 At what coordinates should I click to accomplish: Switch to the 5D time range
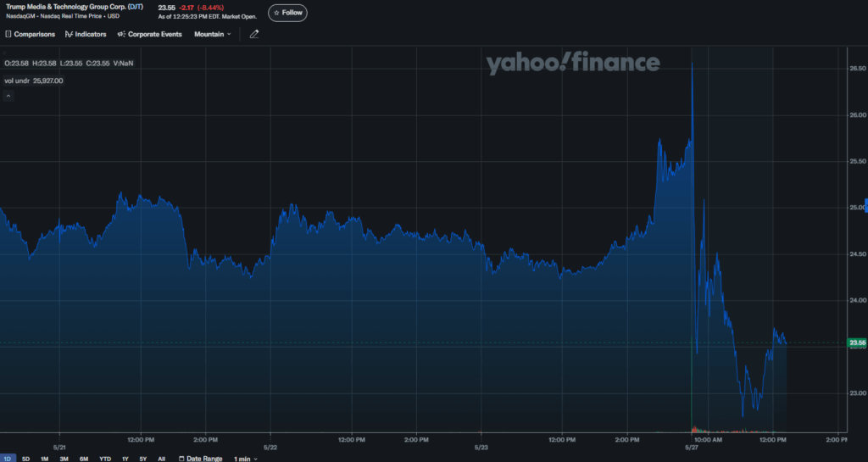[26, 458]
